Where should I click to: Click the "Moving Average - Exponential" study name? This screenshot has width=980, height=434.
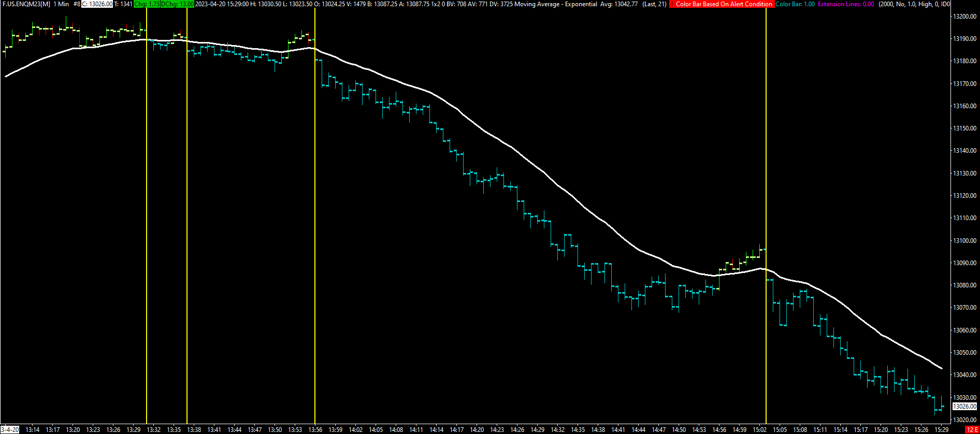[x=556, y=4]
